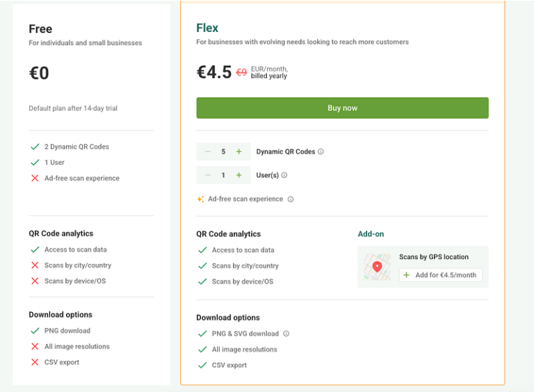Click the info icon beside Dynamic QR Codes
Screen dimensions: 534x392
tap(321, 152)
